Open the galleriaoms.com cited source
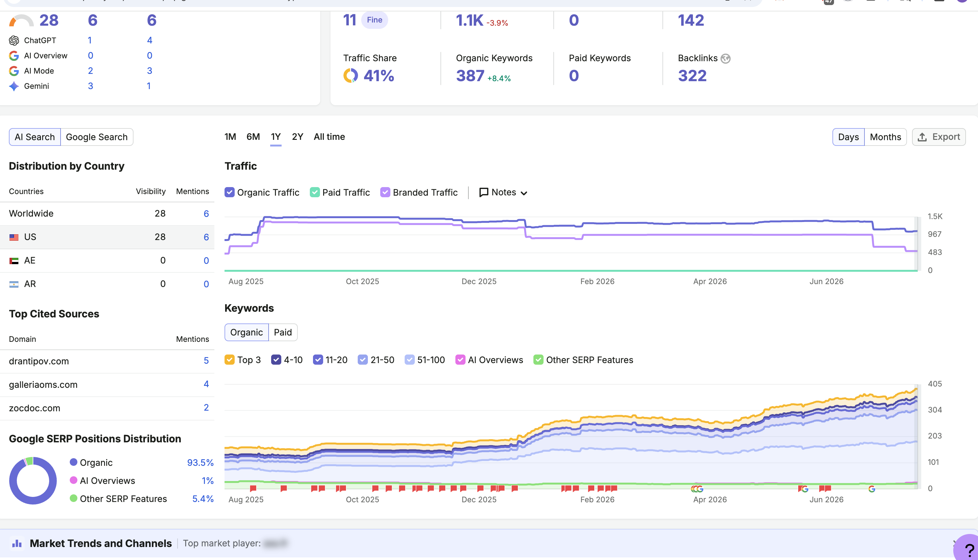This screenshot has height=560, width=978. (43, 385)
